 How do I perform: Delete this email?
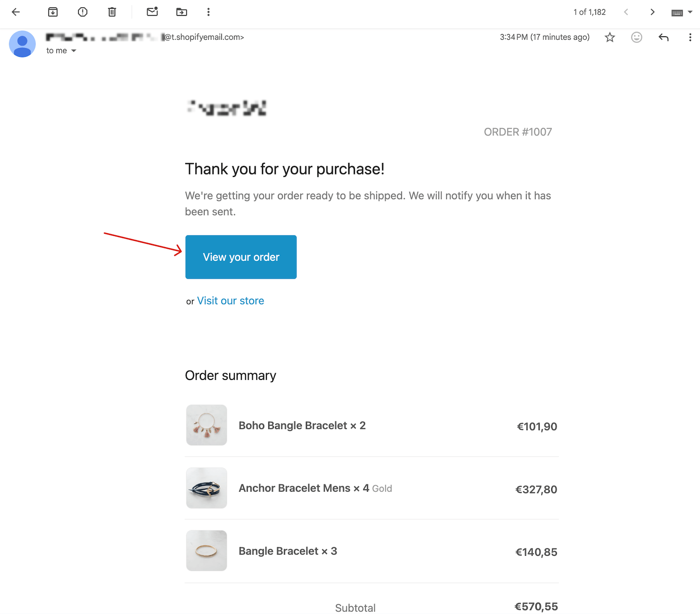click(x=112, y=12)
